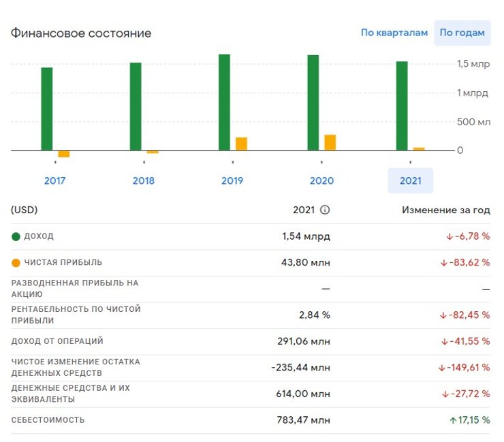Click the orange dot beside ЧИСТАЯ ПРИБЫЛЬ

(16, 263)
